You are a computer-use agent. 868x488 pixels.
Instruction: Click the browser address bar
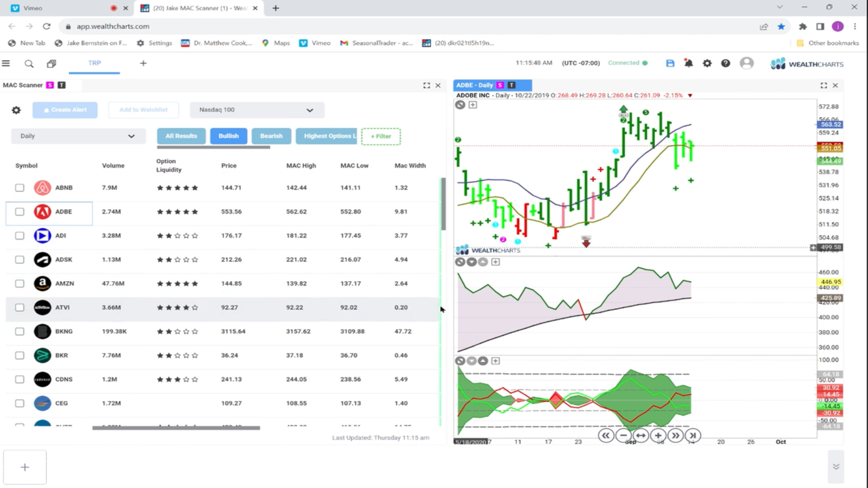pos(407,26)
